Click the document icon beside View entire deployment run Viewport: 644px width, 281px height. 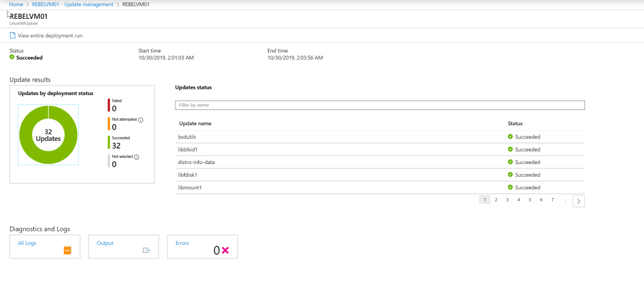tap(13, 36)
